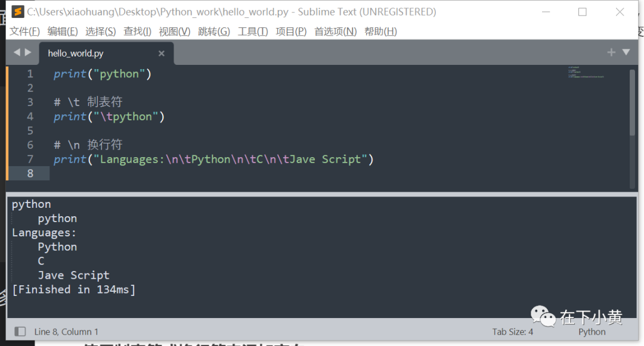Click the editor vertical scrollbar
This screenshot has width=644, height=346.
(632, 102)
